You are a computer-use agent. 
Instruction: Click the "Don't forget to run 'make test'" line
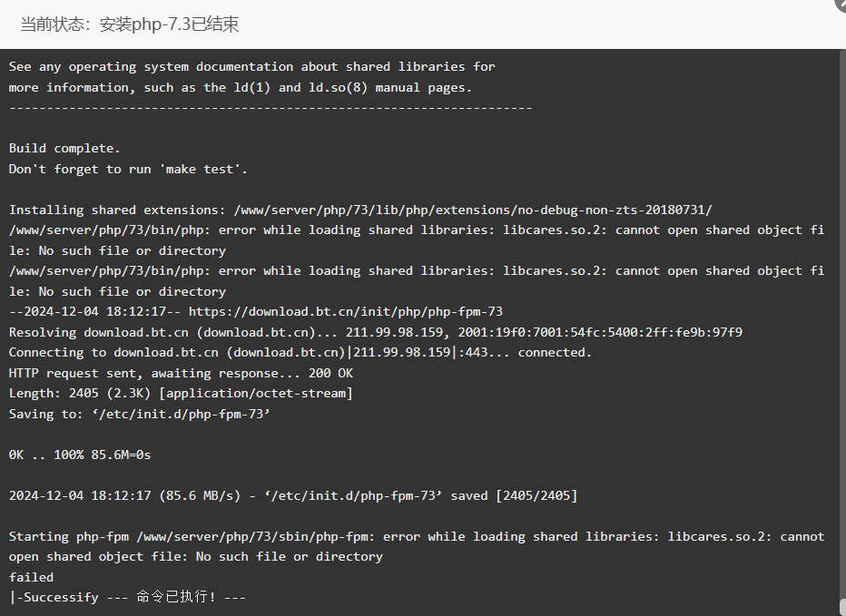(x=128, y=170)
